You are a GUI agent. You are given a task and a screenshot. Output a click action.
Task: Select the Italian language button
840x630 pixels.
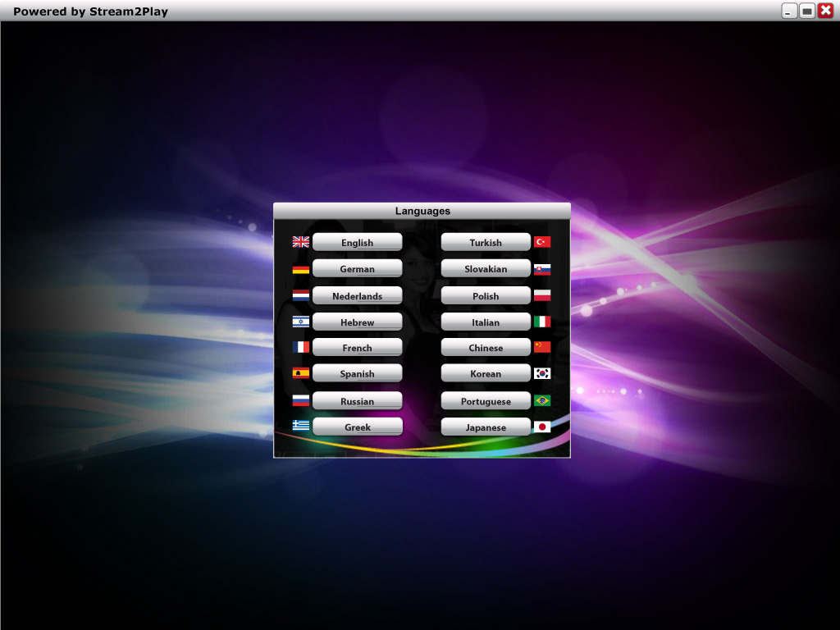click(x=486, y=322)
